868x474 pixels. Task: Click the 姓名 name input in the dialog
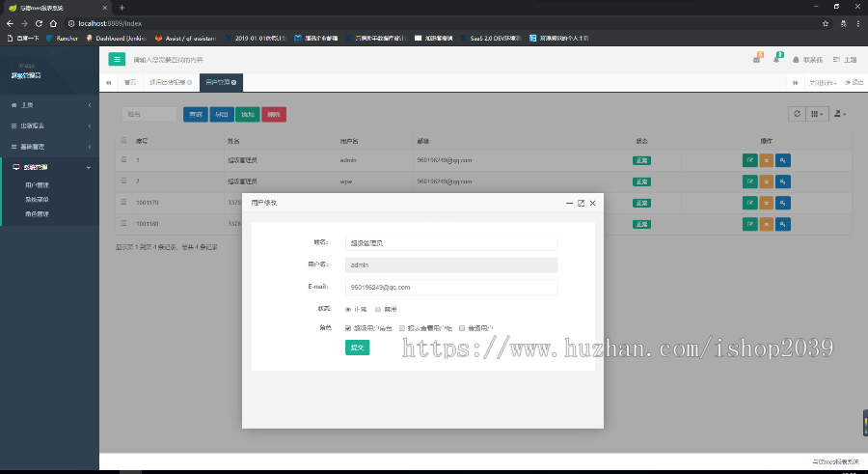point(451,243)
